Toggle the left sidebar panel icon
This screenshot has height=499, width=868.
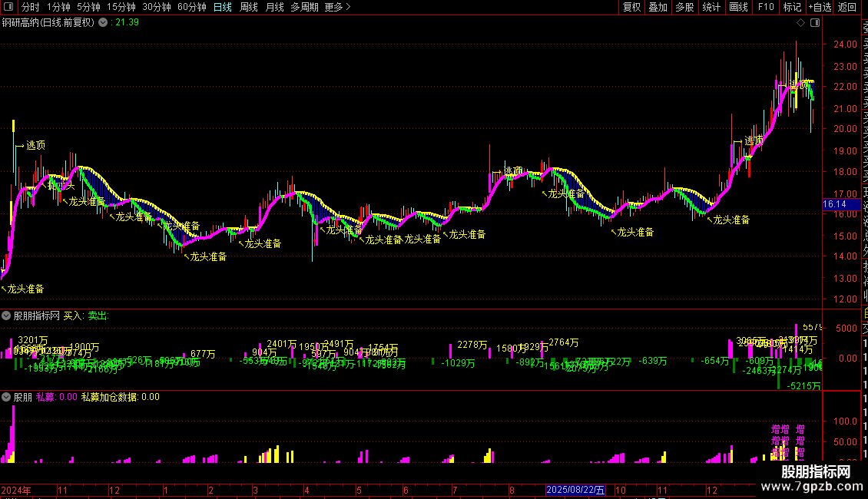pyautogui.click(x=8, y=7)
